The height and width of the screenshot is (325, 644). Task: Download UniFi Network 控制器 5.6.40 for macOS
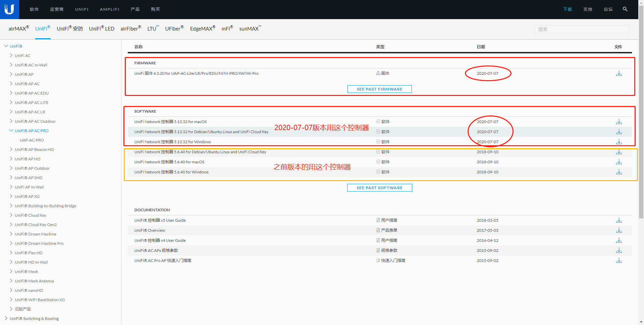point(619,162)
